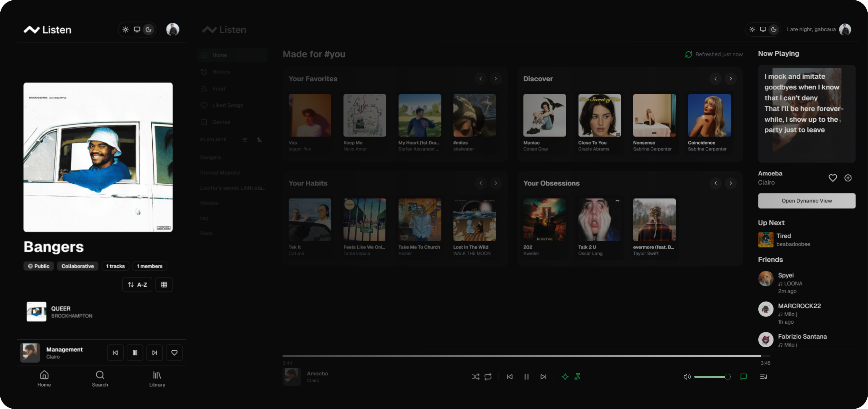Open the lyrics chat bubble icon

[x=743, y=377]
